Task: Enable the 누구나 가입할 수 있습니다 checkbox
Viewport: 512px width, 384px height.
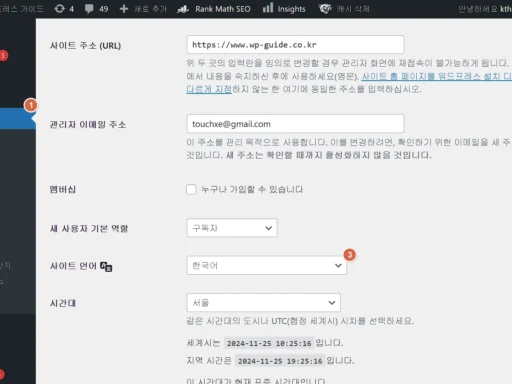Action: coord(191,189)
